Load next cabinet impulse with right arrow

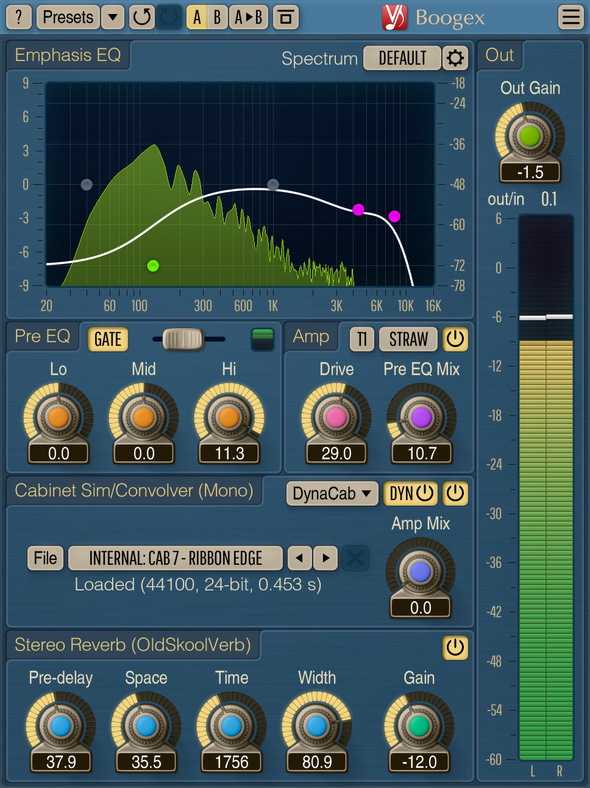tap(326, 558)
